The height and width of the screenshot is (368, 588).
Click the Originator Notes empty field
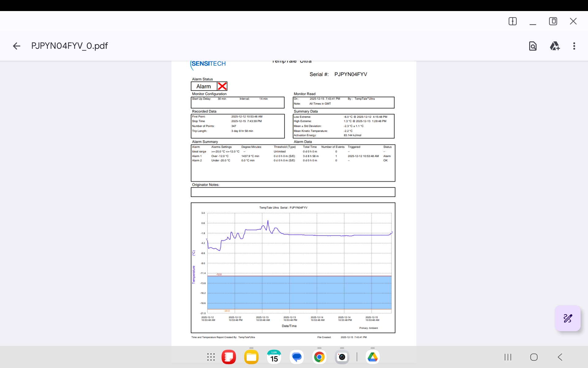pyautogui.click(x=293, y=192)
